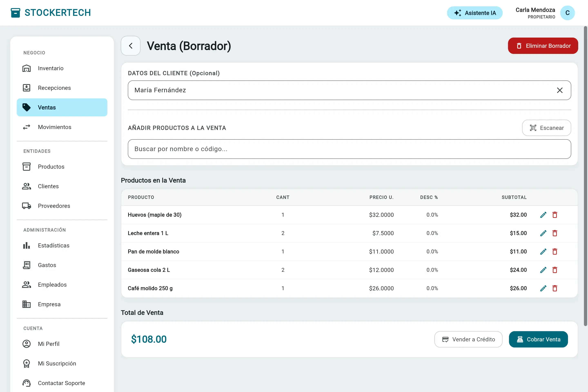Edit the Pan de molde blanco line
The width and height of the screenshot is (588, 392).
tap(543, 252)
